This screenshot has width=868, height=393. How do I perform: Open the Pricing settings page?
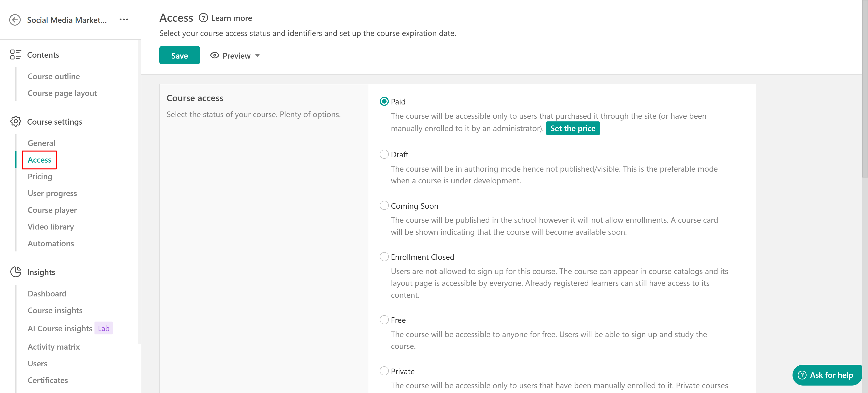(40, 177)
